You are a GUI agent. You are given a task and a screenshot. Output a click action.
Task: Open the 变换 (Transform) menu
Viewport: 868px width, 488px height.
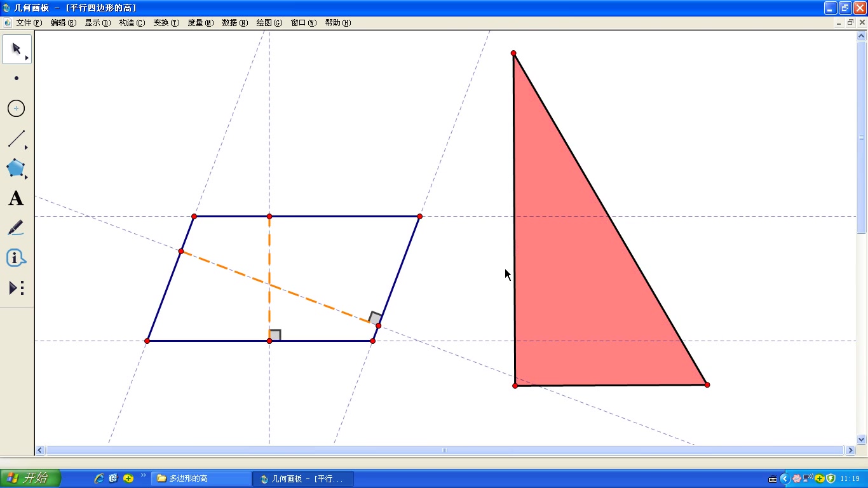166,23
